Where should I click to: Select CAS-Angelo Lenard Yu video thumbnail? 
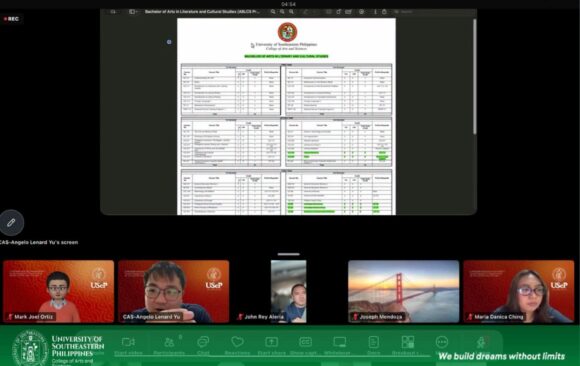173,291
